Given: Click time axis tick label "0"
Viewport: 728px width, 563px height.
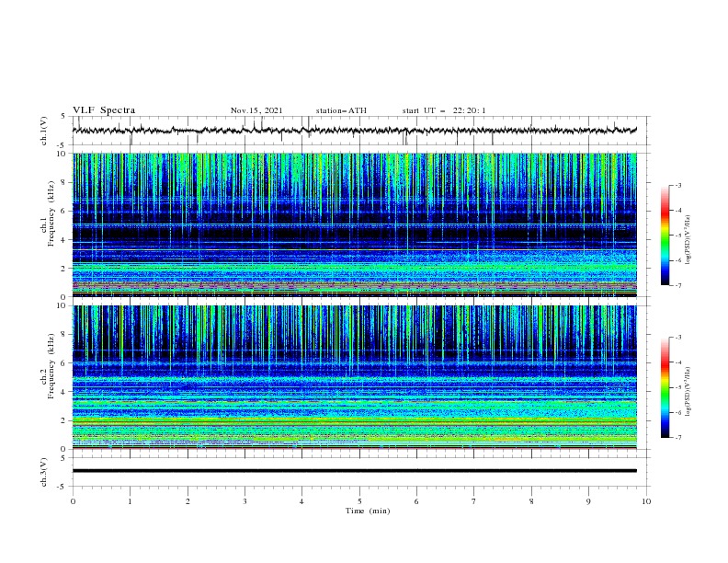Looking at the screenshot, I should (x=73, y=501).
